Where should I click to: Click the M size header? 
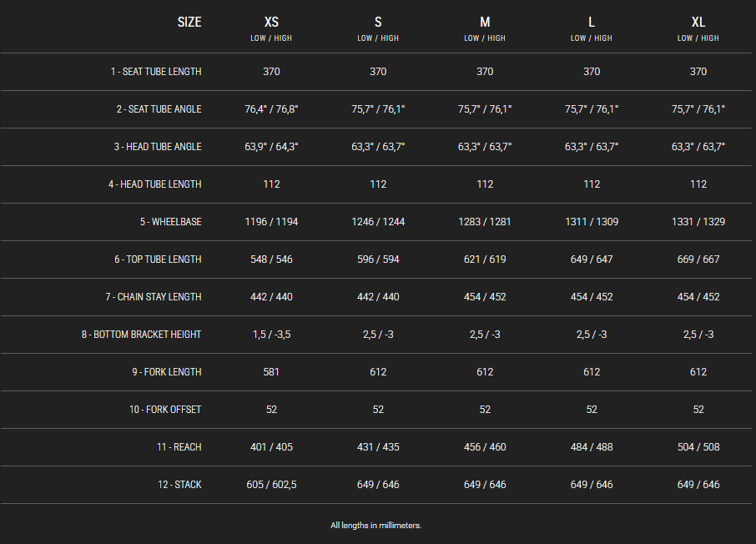(485, 23)
